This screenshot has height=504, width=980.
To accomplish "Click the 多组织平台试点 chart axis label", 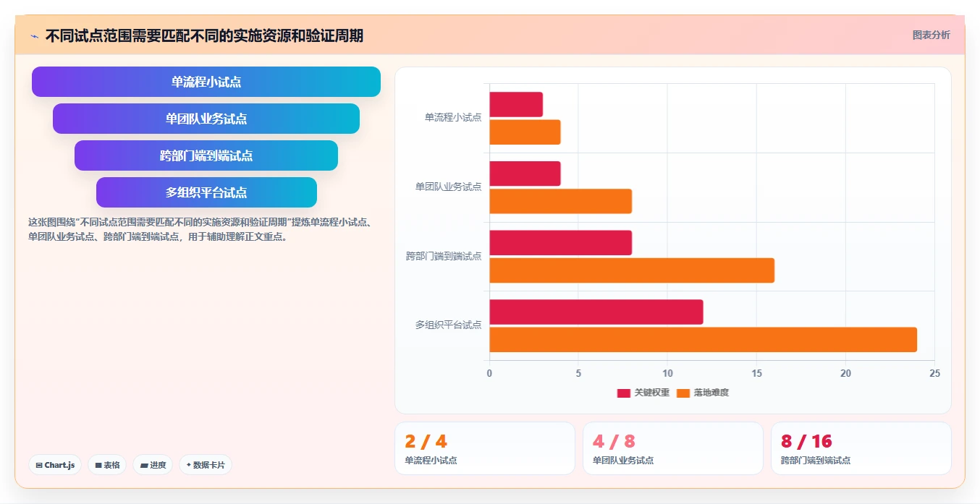I will [x=448, y=325].
